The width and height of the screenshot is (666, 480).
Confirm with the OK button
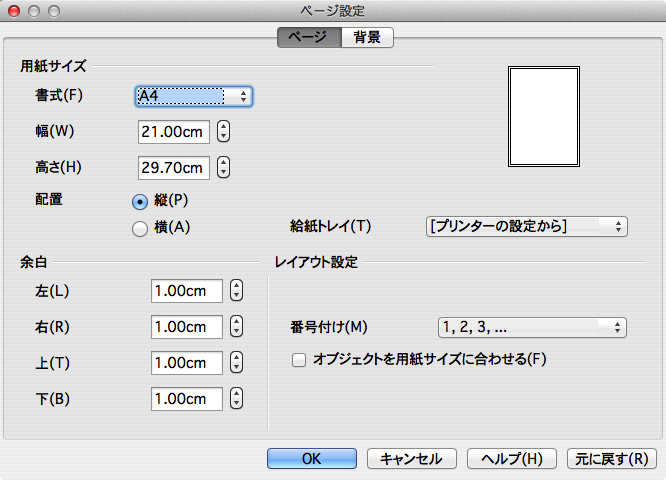click(x=312, y=459)
